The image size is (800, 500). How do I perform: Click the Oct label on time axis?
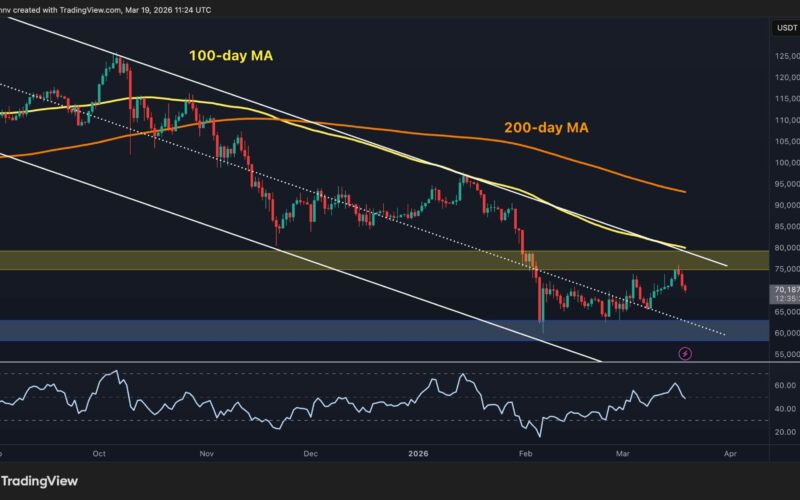99,453
